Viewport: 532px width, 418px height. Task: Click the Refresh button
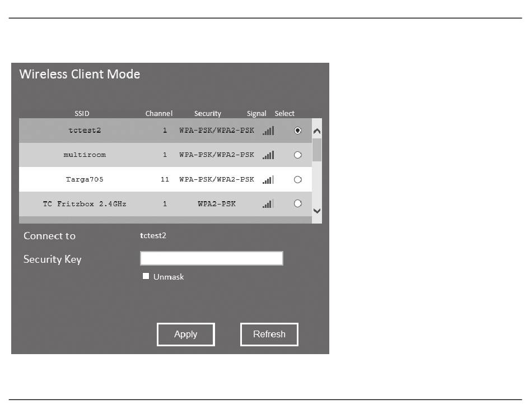tap(269, 335)
